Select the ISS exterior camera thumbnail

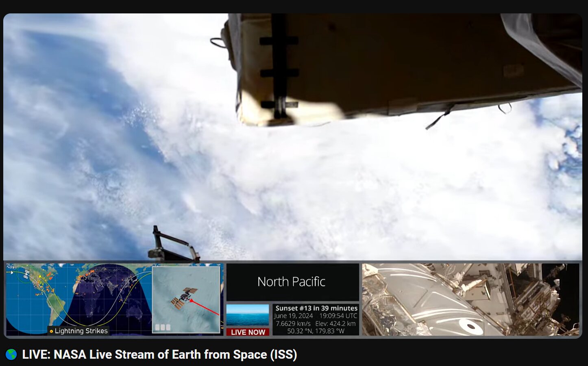[470, 299]
